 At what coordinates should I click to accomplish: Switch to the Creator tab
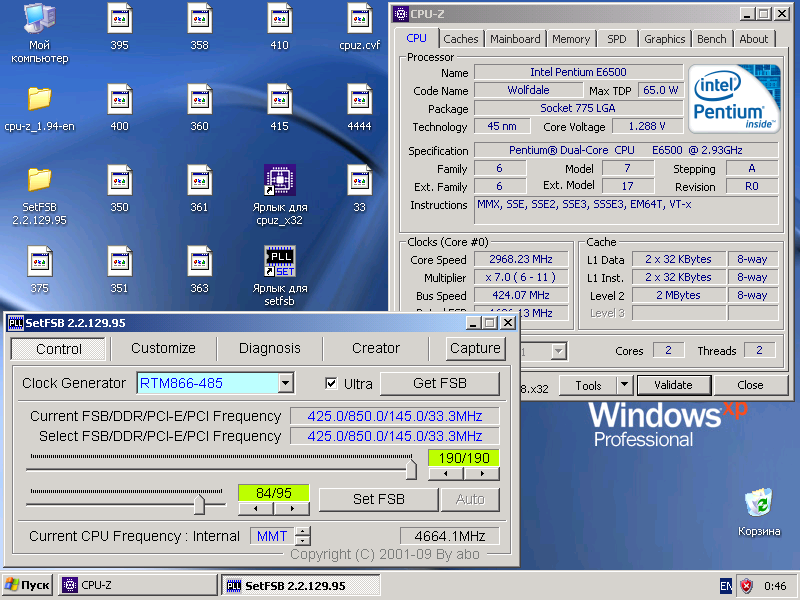(x=376, y=348)
